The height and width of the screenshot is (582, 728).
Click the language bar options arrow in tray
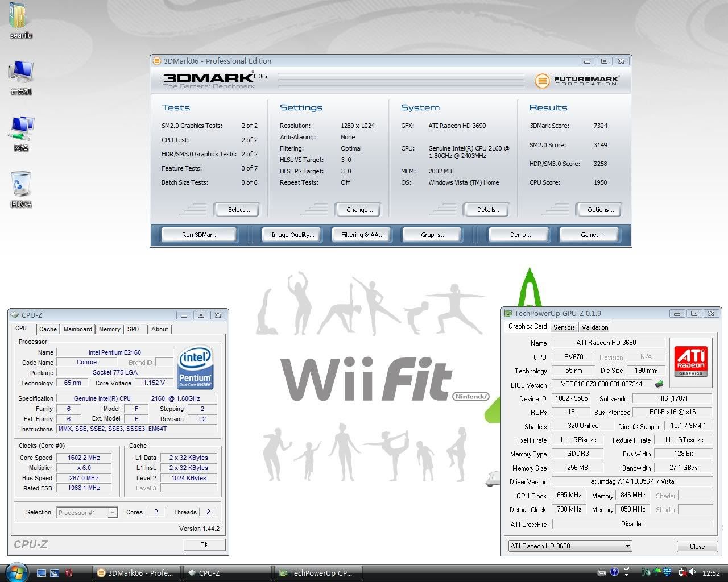coord(626,575)
